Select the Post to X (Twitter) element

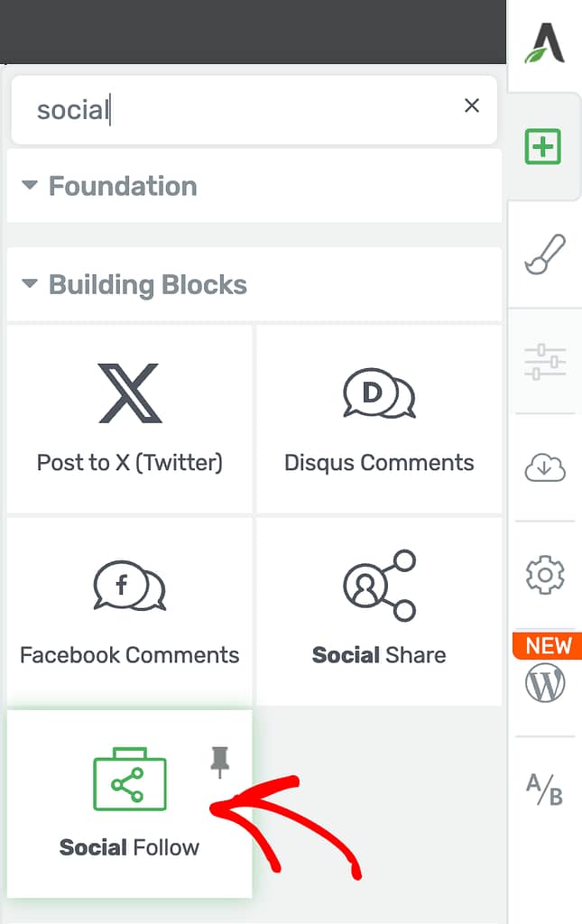(x=130, y=419)
